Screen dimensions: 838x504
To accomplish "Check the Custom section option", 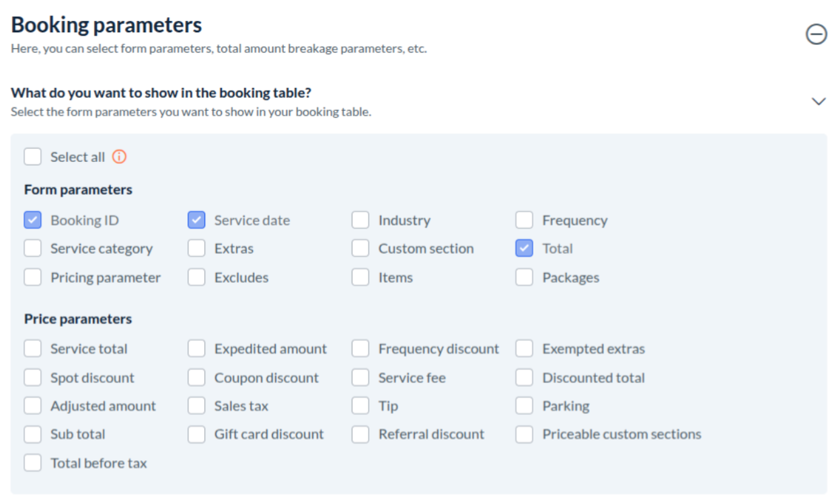I will tap(360, 249).
